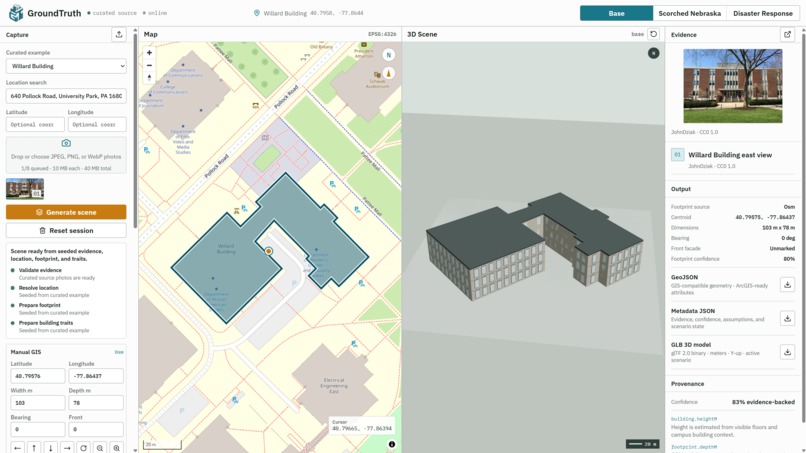Click the Osm link in Manual GIS
The width and height of the screenshot is (806, 453).
point(119,352)
